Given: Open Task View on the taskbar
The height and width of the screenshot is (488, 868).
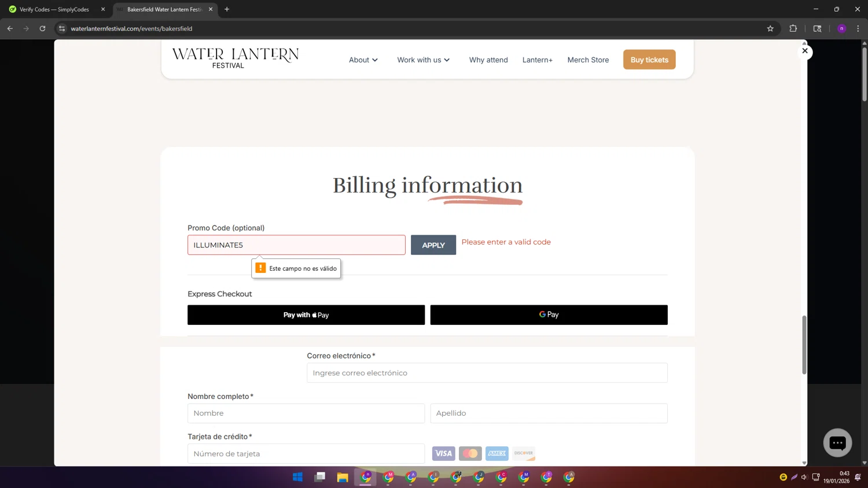Looking at the screenshot, I should coord(320,477).
